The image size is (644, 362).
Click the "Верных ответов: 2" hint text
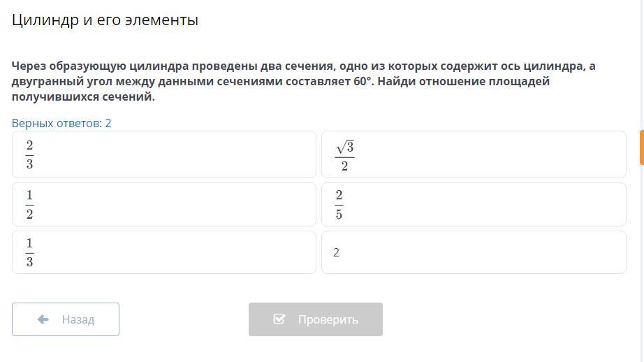pyautogui.click(x=61, y=123)
